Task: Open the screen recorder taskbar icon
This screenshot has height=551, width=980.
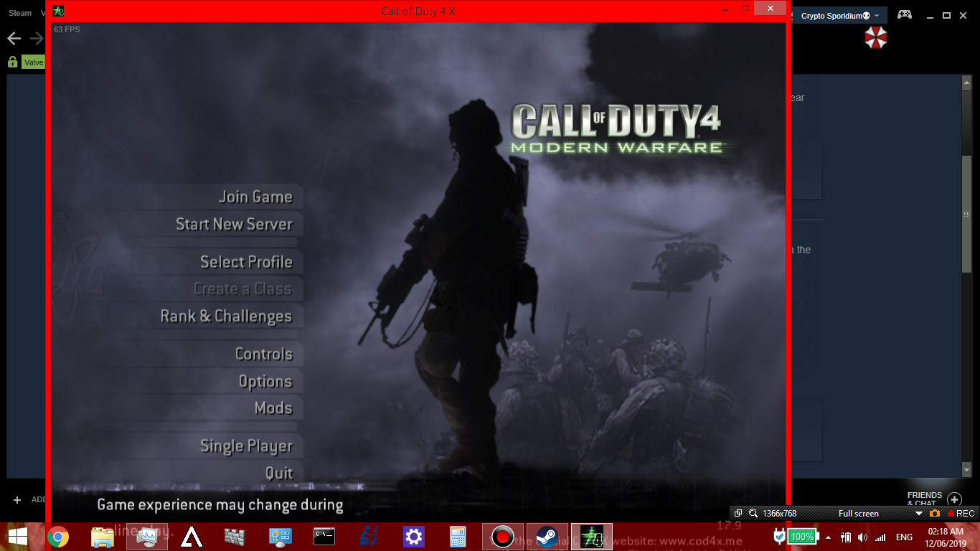Action: pos(502,537)
